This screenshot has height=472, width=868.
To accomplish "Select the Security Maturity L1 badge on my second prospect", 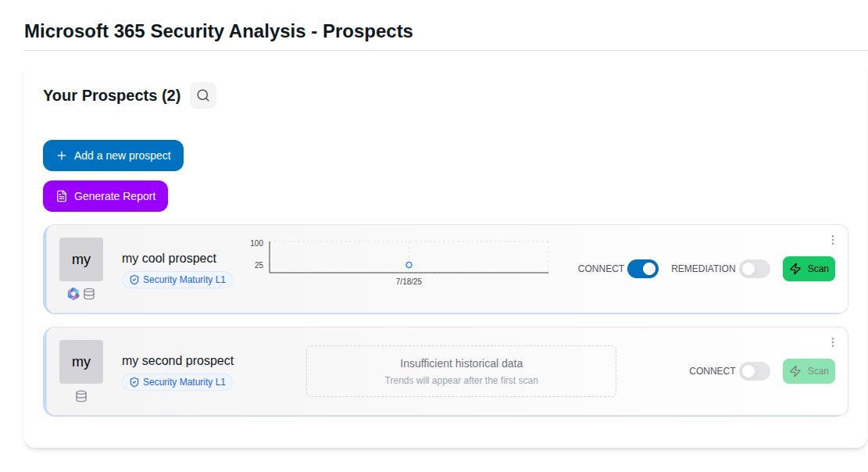I will [177, 381].
